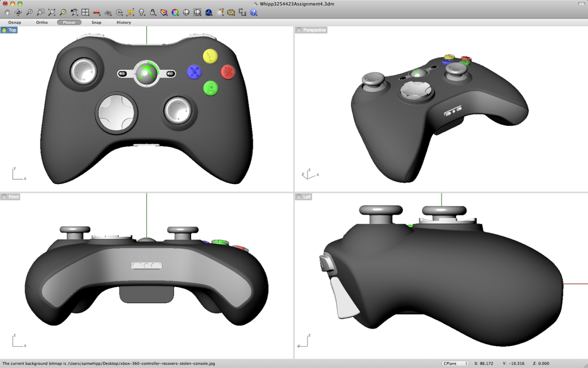This screenshot has width=588, height=368.
Task: Open Rhino help with the question mark button
Action: click(x=252, y=13)
